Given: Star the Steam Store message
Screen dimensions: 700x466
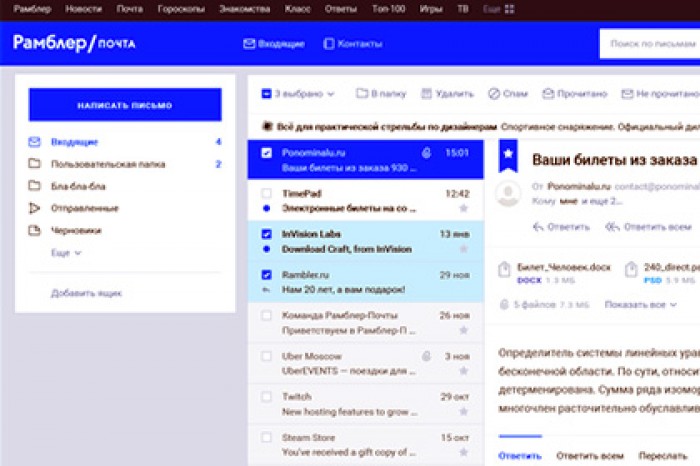Looking at the screenshot, I should tap(464, 452).
